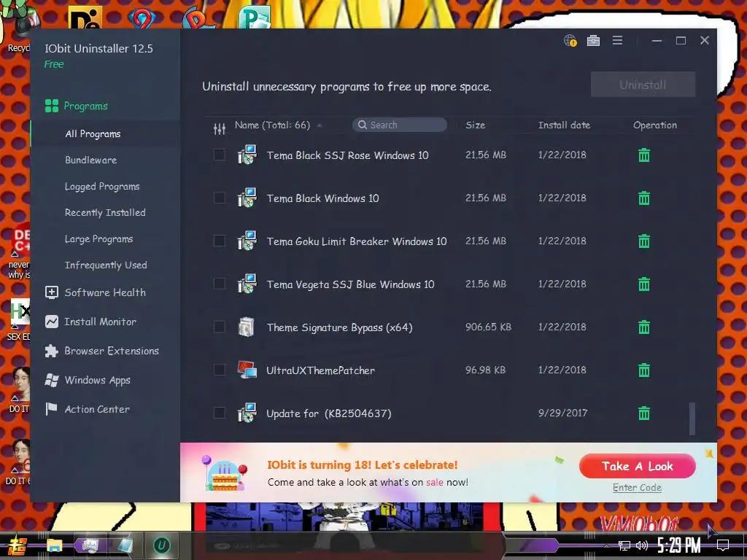Screen dimensions: 747x560
Task: Click trash icon for Tema Black SSJ Rose
Action: pyautogui.click(x=643, y=155)
